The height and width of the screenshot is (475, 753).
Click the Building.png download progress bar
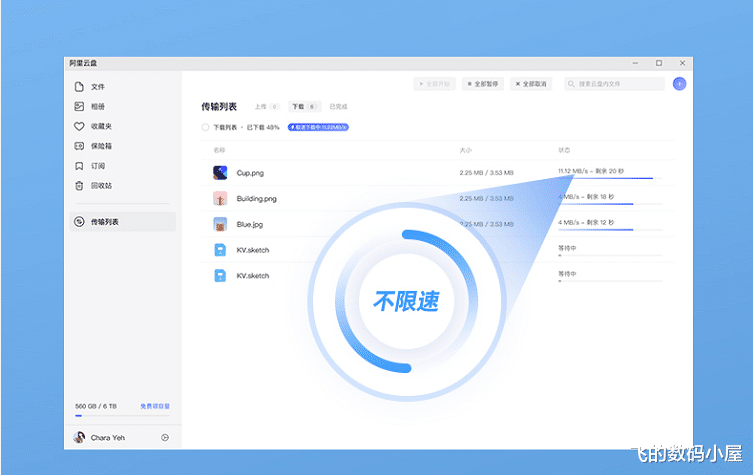[x=610, y=204]
